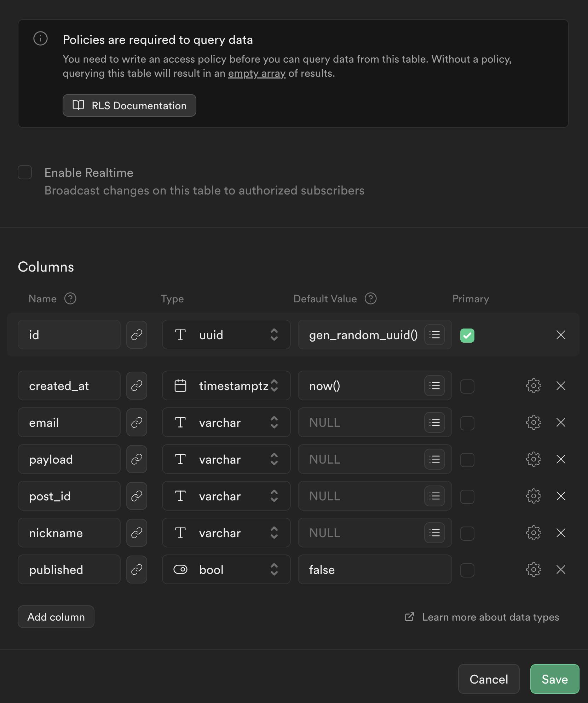Click Add column button
Screen dimensions: 588x703
(x=56, y=617)
